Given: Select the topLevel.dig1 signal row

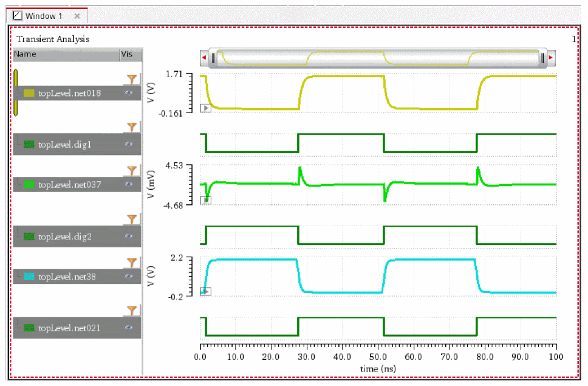Looking at the screenshot, I should click(x=77, y=144).
